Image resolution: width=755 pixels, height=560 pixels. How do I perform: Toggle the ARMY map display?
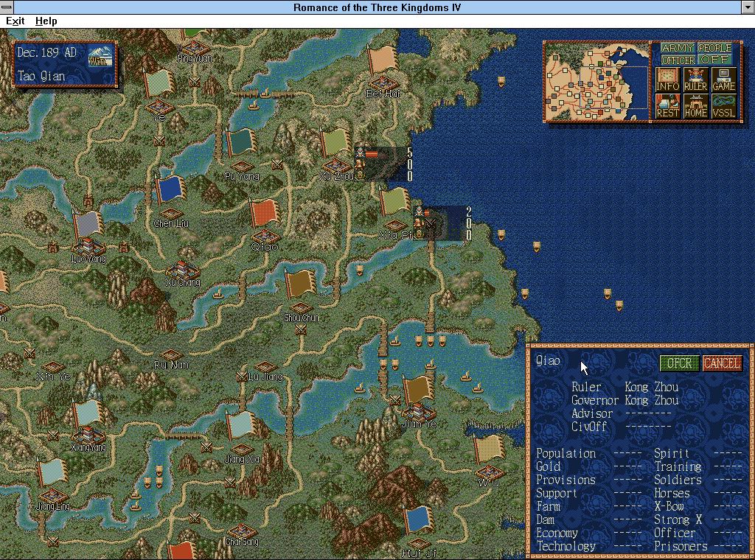tap(678, 48)
